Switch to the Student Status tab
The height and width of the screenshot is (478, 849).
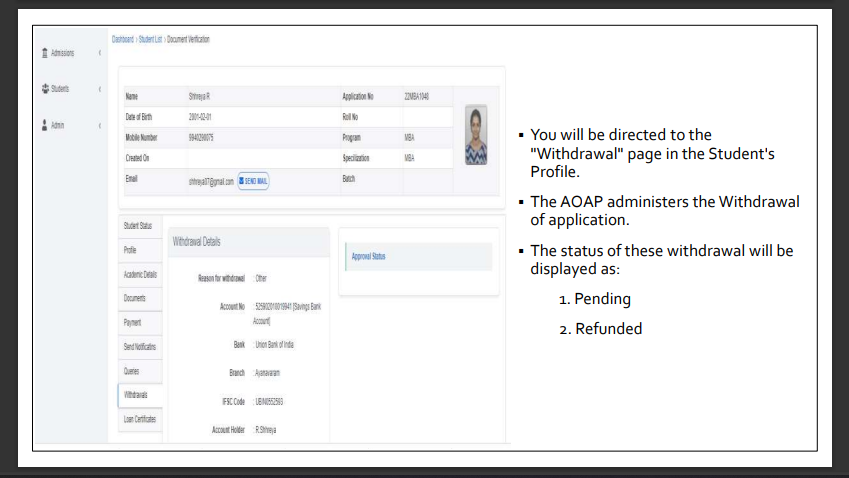[x=138, y=226]
